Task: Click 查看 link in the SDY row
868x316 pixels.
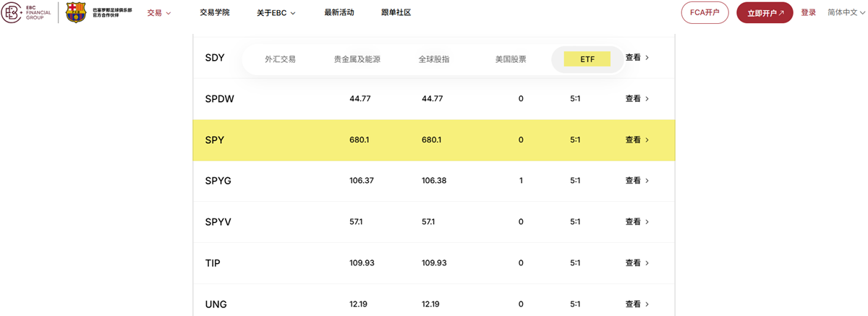Action: (x=637, y=57)
